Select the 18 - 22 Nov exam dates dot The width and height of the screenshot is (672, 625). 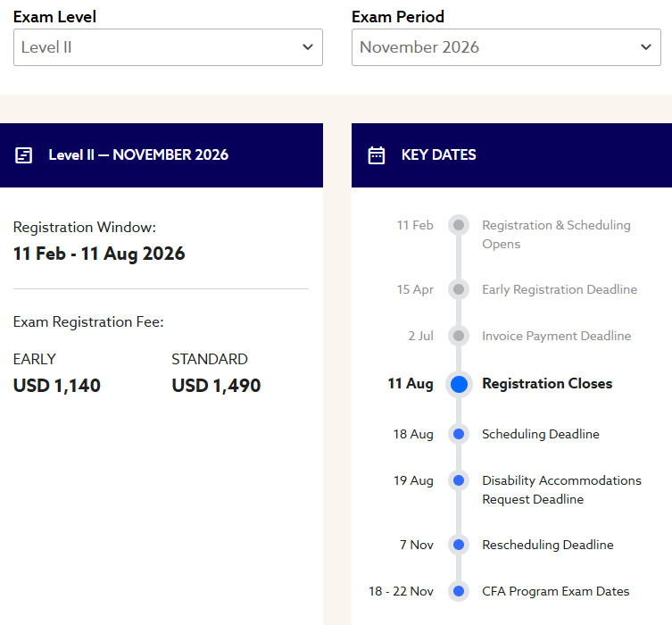[459, 591]
